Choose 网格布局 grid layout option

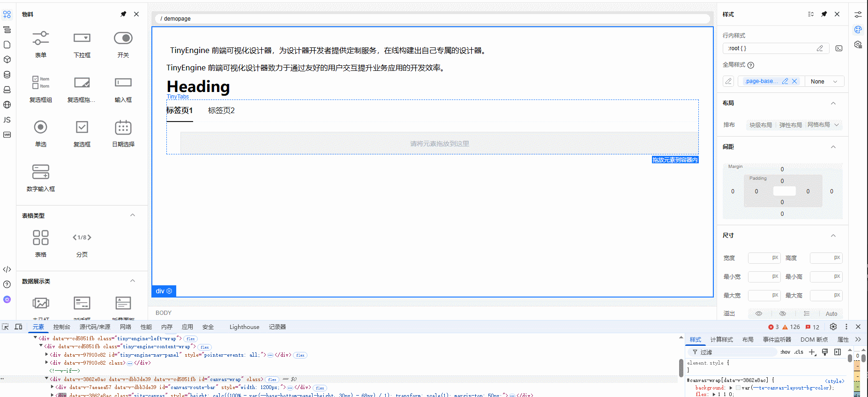(x=819, y=125)
